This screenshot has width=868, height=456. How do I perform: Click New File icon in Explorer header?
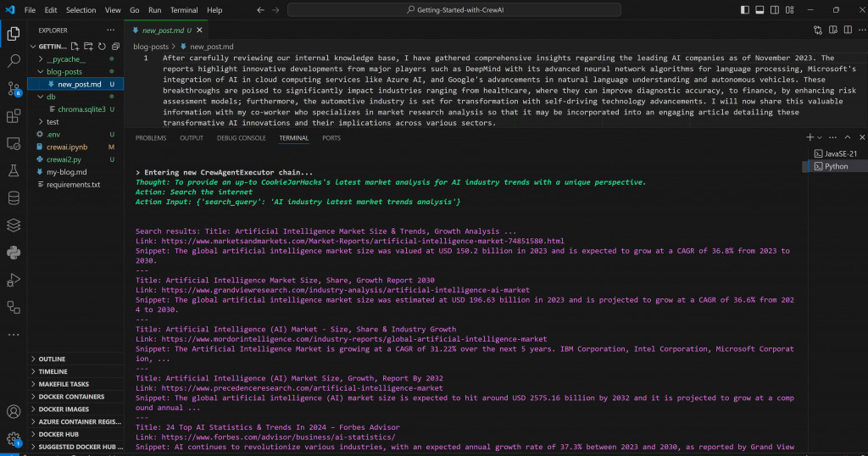point(75,47)
